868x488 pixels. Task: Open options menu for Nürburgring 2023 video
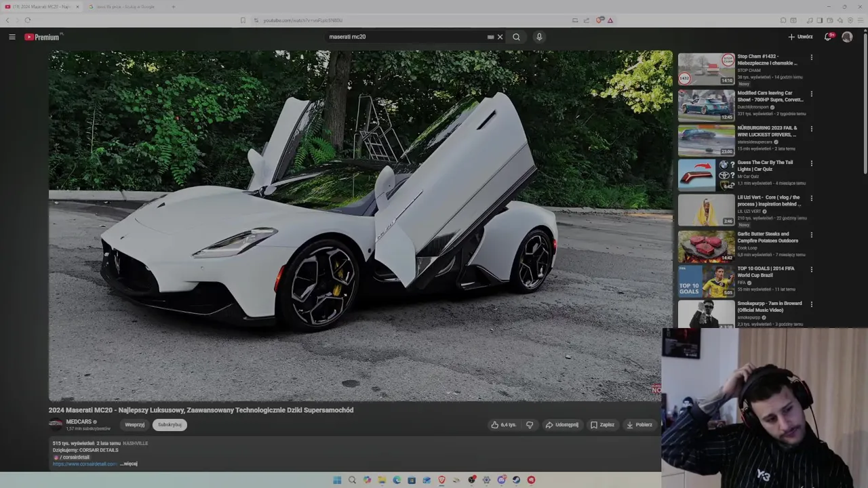pos(811,129)
